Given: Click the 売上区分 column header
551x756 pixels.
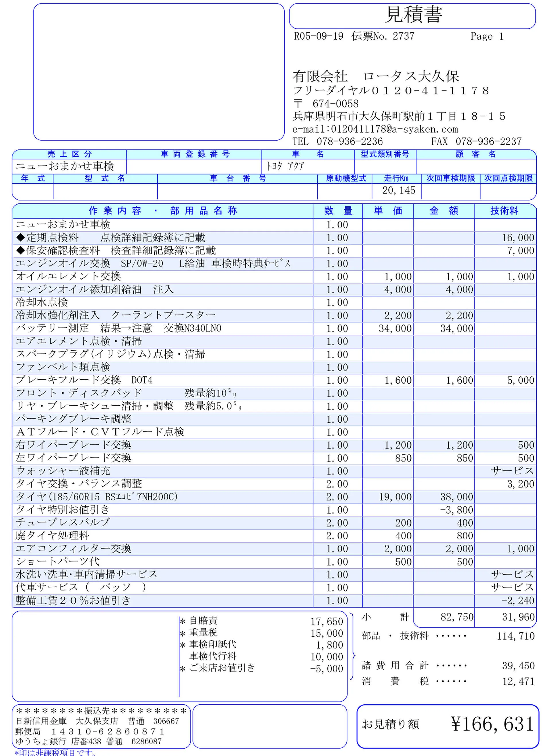Looking at the screenshot, I should [69, 154].
